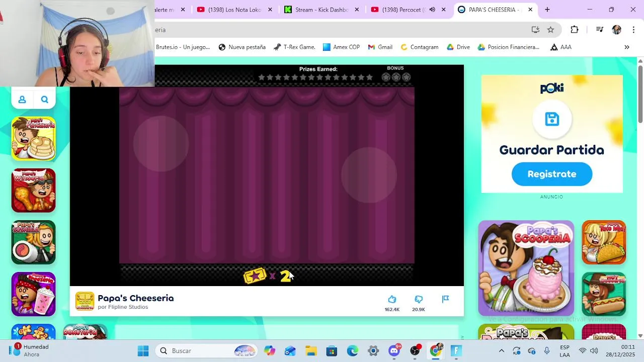Screen dimensions: 644x362
Task: Click the save disk icon in Poki ad
Action: pyautogui.click(x=552, y=119)
